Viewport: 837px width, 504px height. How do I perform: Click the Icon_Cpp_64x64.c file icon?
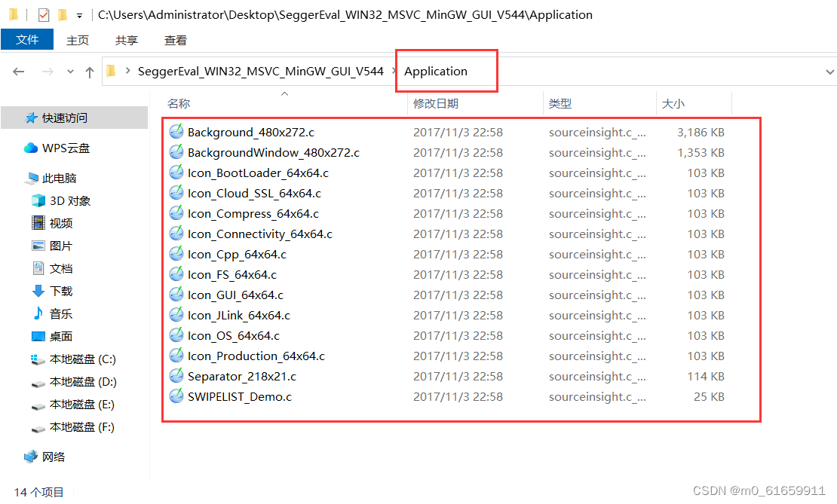pos(176,253)
